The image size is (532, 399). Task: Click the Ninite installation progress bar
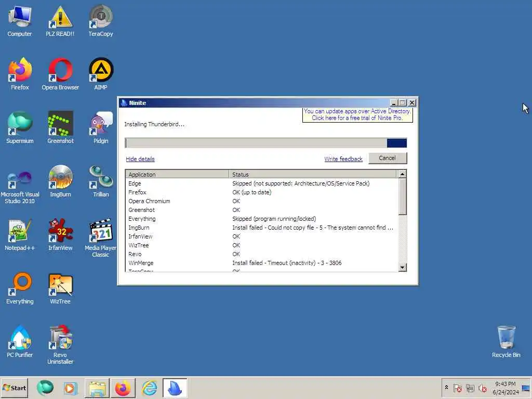[x=265, y=143]
